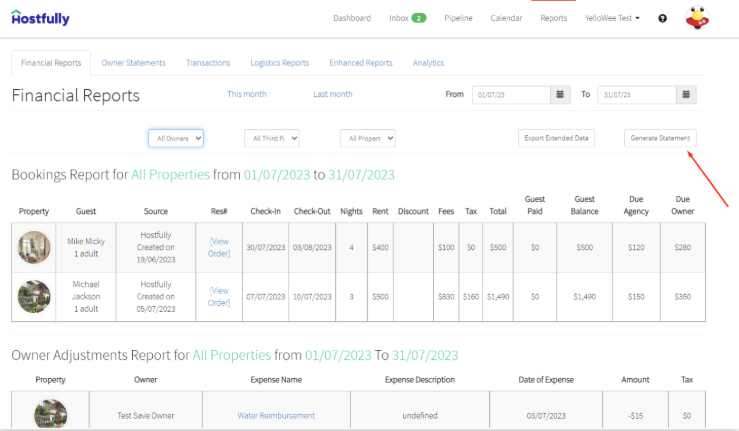Click the Guest Balance column header
Image resolution: width=739 pixels, height=431 pixels.
coord(584,205)
